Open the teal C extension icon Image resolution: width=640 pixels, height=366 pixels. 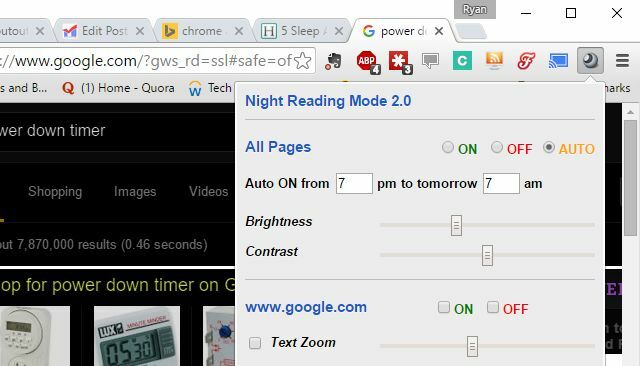click(462, 61)
